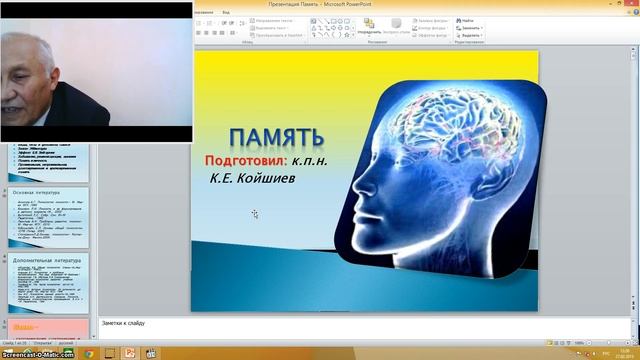Screen dimensions: 640x360
Task: Select the К.Е. Койшиев text line
Action: pyautogui.click(x=252, y=178)
